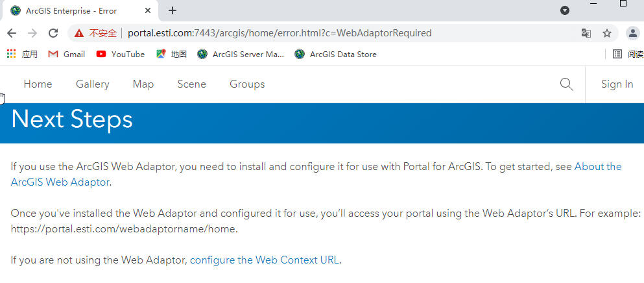Open the Groups menu item
This screenshot has height=283, width=644.
point(247,84)
